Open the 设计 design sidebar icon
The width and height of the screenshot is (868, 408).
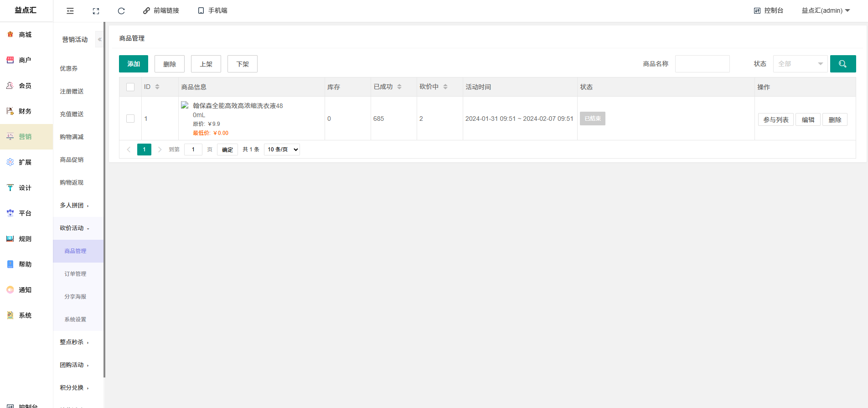10,188
